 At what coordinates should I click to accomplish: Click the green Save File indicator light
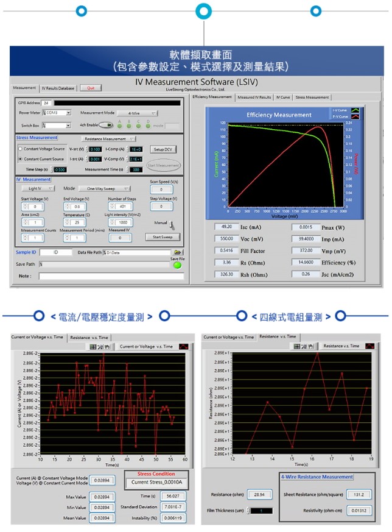tap(177, 265)
